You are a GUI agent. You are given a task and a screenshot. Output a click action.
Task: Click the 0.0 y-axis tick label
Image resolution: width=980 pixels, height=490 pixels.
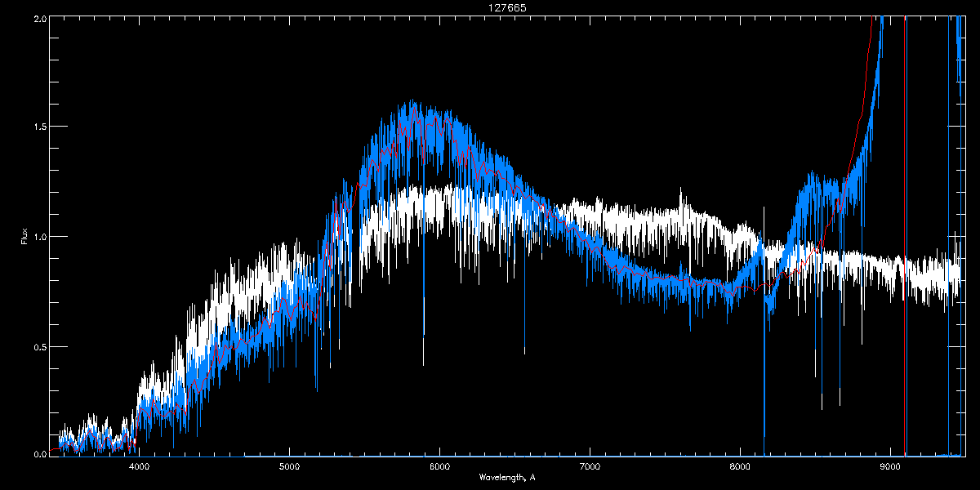point(38,454)
